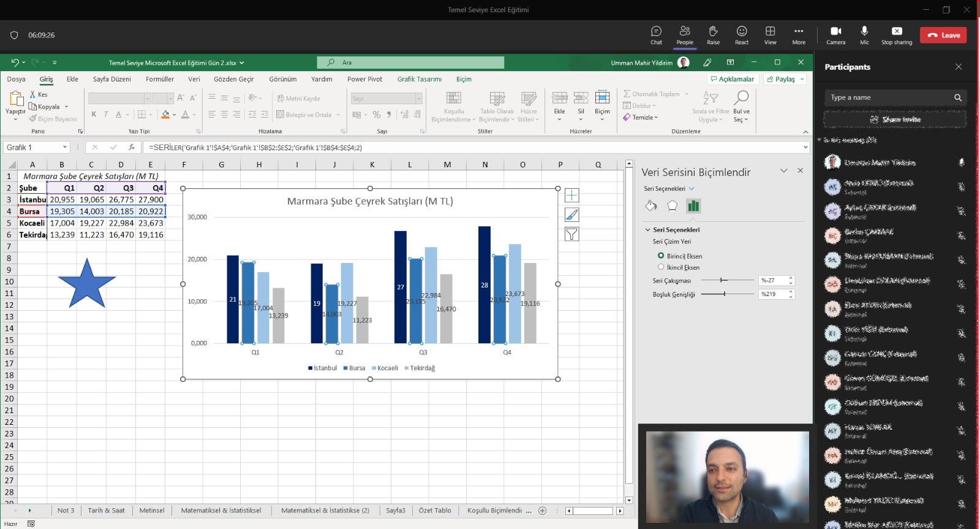Viewport: 980px width, 529px height.
Task: Click the chart filters funnel button
Action: [571, 234]
